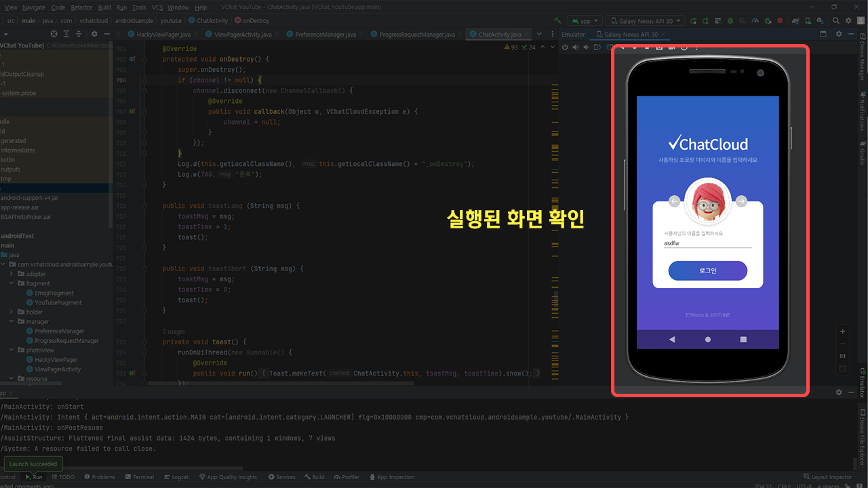Tap the Android back button in emulator
The height and width of the screenshot is (488, 868).
pos(672,339)
